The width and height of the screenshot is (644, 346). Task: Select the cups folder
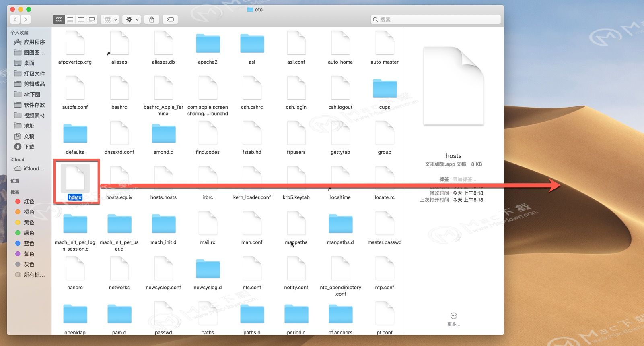[x=385, y=89]
